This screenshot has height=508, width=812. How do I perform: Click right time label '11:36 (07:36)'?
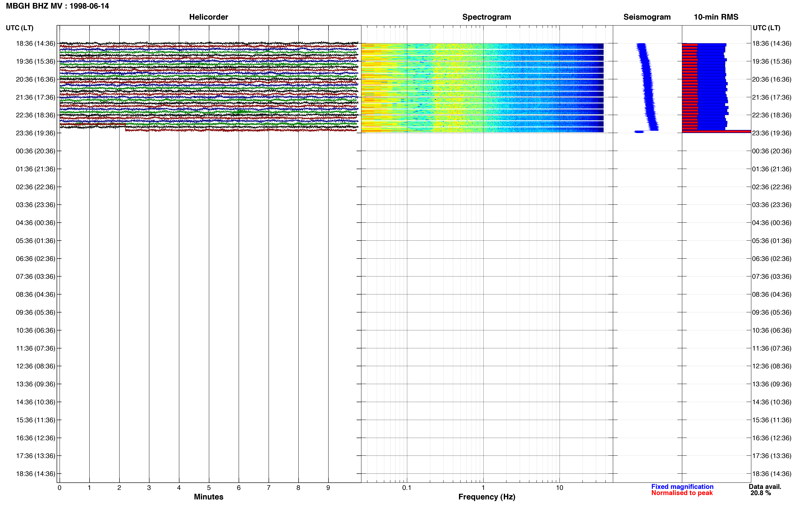772,348
